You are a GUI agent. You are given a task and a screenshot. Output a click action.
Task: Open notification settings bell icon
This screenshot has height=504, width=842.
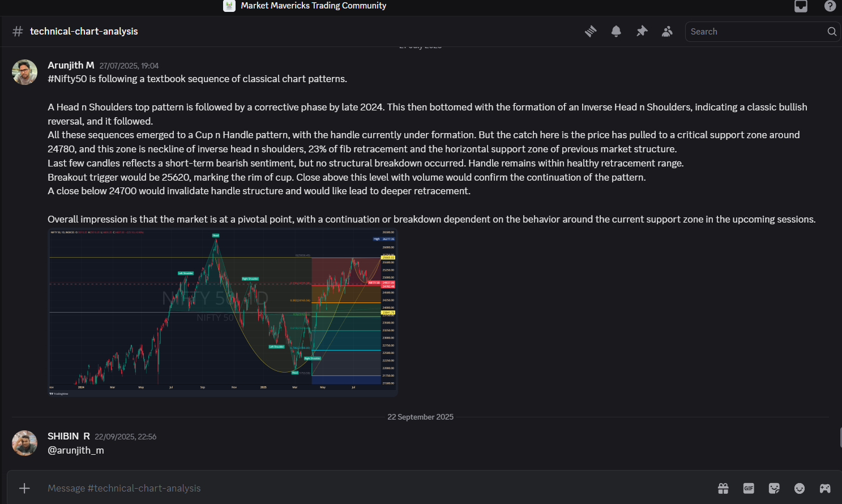[x=616, y=32]
